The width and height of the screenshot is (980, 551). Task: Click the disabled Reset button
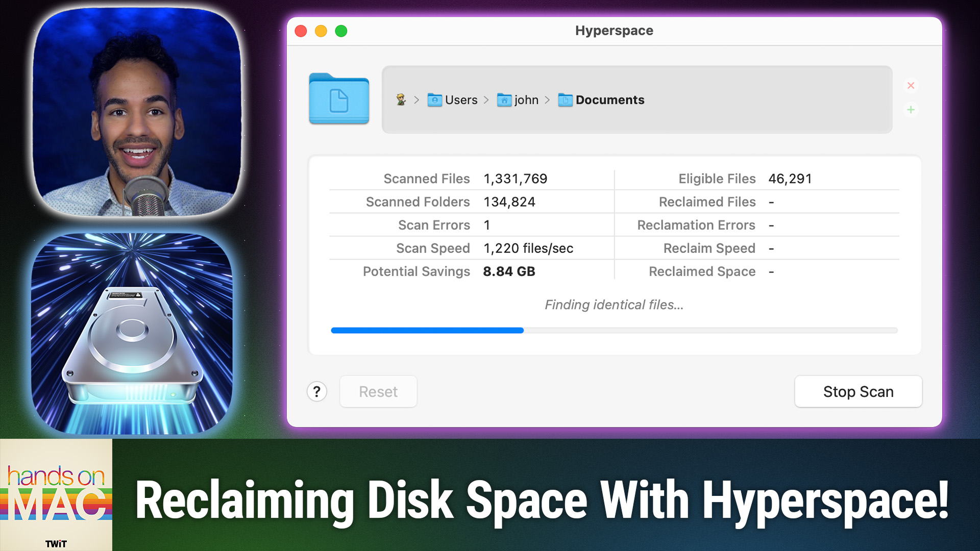(x=378, y=391)
